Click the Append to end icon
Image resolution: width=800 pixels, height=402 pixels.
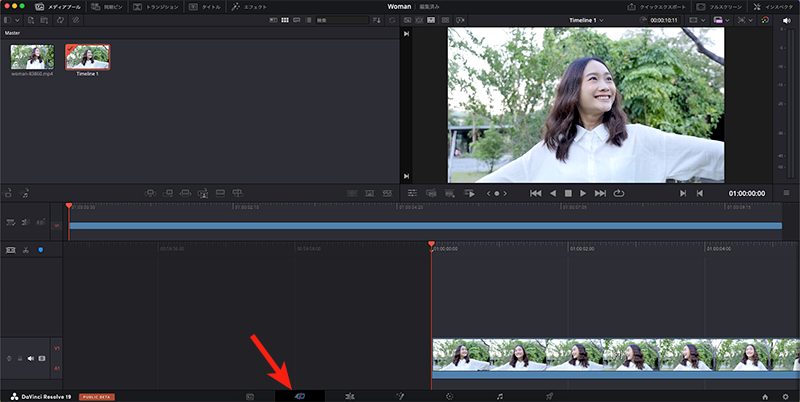pyautogui.click(x=167, y=193)
